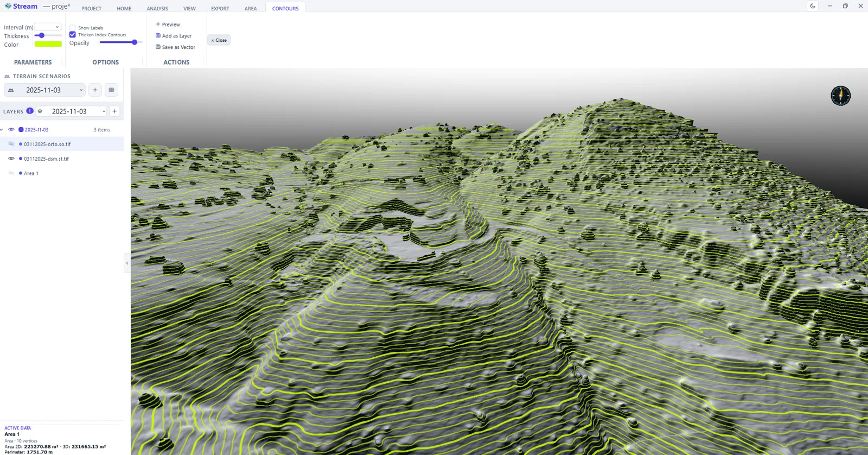The image size is (868, 455).
Task: Open the layers 2025-11-03 dropdown
Action: [71, 111]
